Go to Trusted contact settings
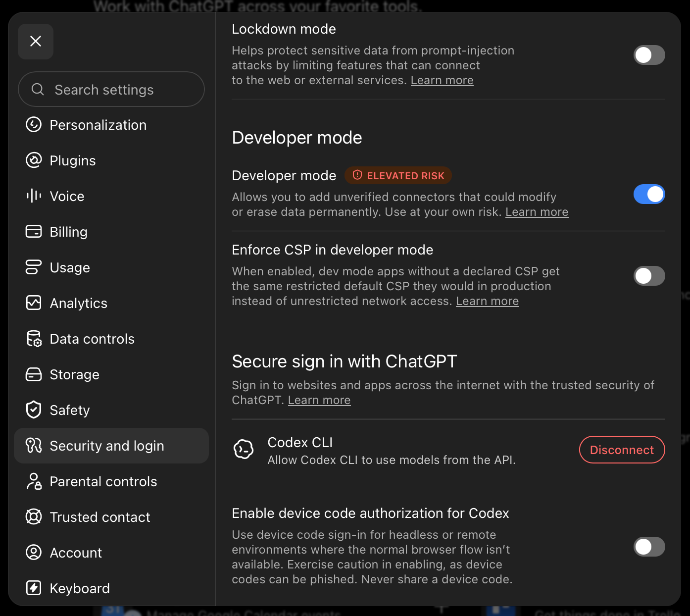690x616 pixels. [111, 517]
